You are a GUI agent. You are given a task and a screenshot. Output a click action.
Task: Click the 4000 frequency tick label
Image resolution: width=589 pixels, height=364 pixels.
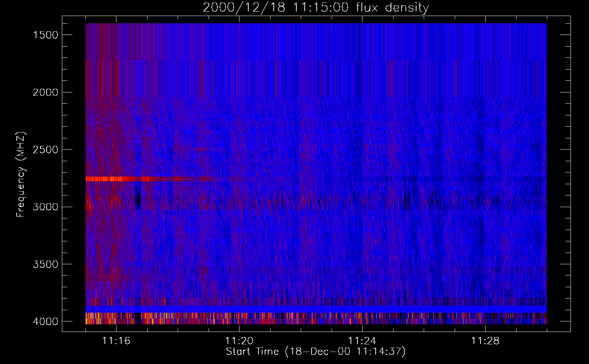click(x=46, y=321)
